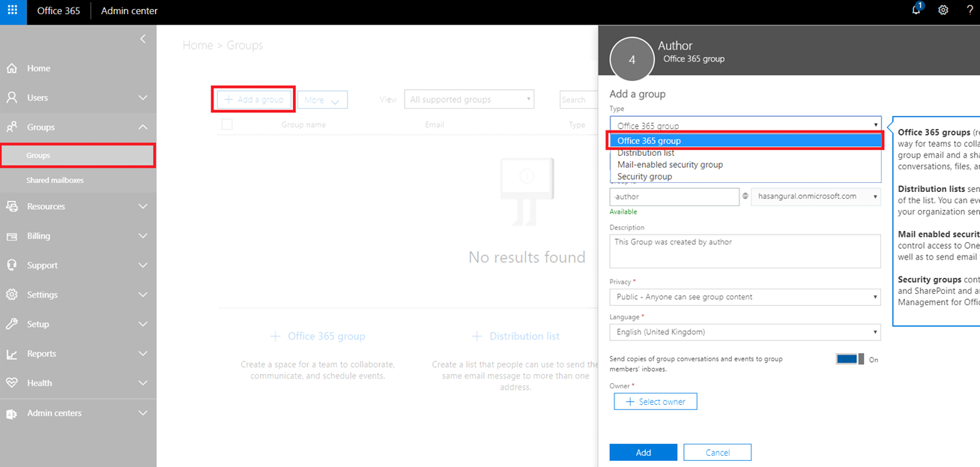Open the domain hasangural.onmicrosoft.com dropdown
This screenshot has height=467, width=980.
point(816,196)
